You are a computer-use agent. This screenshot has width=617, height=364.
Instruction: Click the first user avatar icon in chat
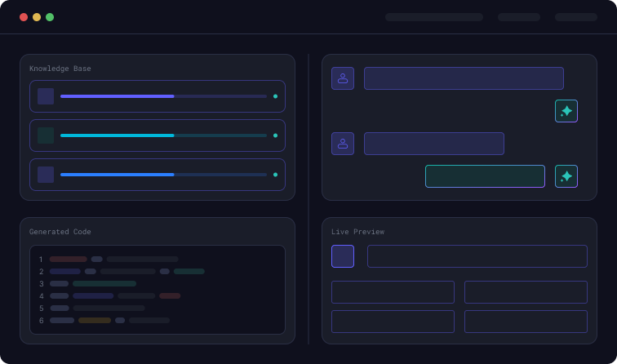[343, 78]
